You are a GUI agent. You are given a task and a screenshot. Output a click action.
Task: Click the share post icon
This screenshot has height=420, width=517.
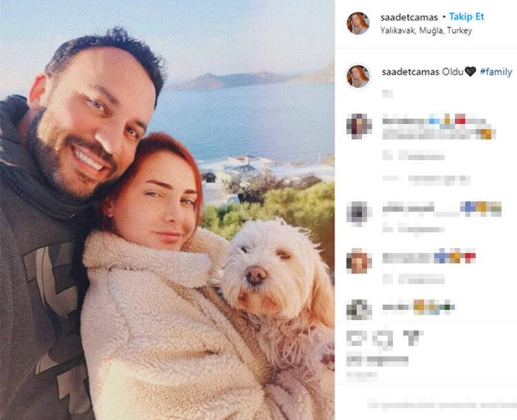click(413, 337)
